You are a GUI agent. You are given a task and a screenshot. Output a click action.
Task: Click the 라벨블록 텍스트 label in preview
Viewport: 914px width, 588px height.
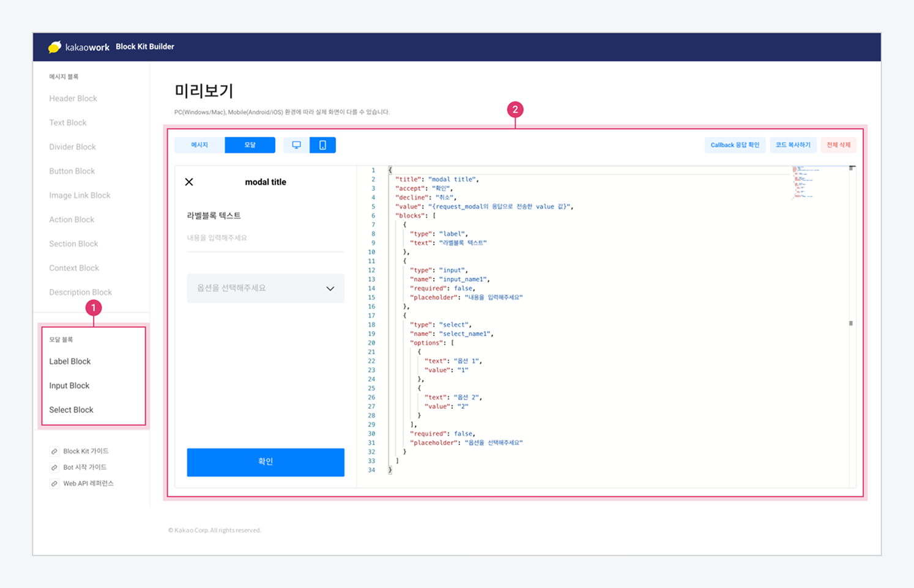point(214,215)
